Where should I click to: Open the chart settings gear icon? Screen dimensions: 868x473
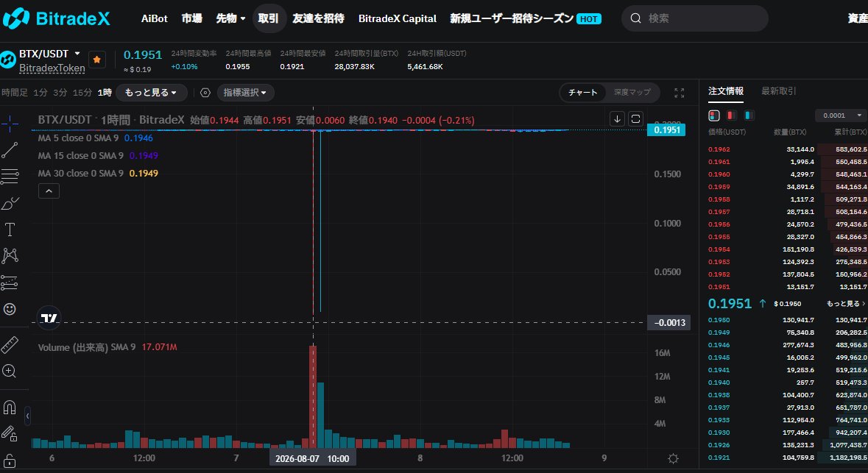(205, 93)
